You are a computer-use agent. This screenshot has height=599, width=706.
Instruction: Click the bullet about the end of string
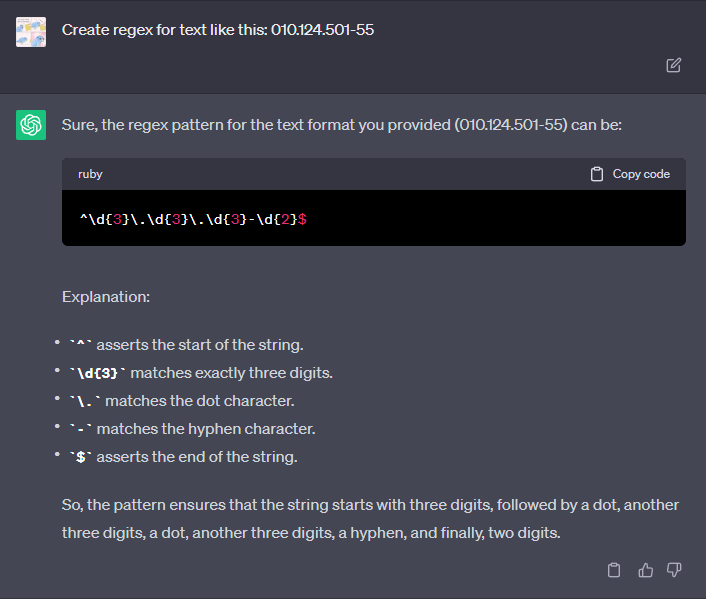[x=183, y=457]
